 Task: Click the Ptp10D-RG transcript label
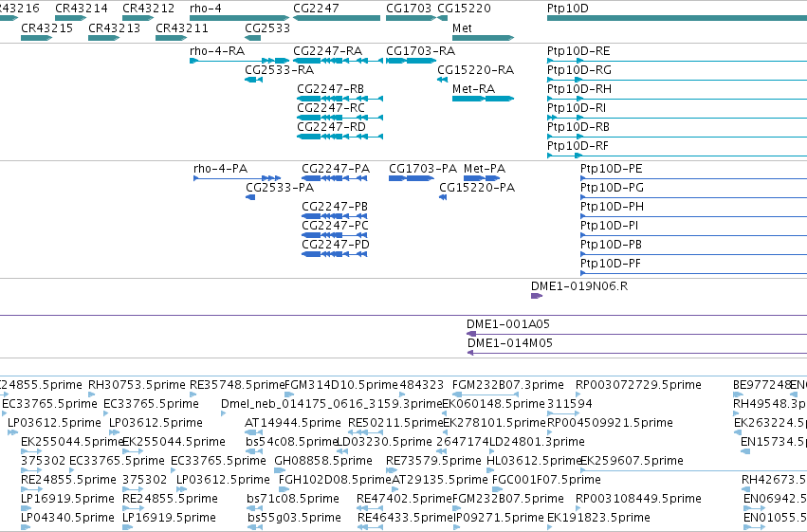point(579,70)
